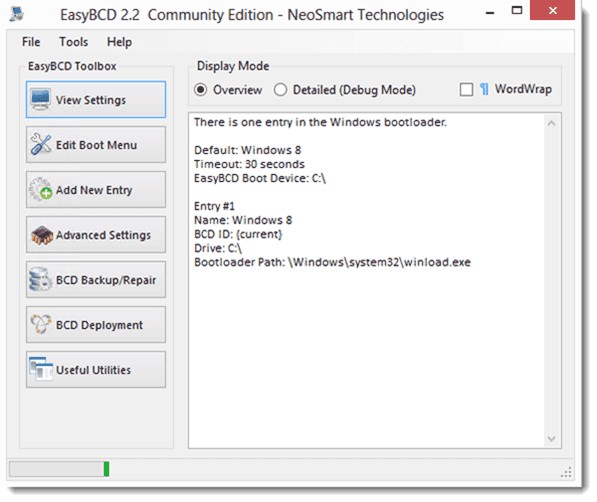Open Edit Boot Menu via its text label
Screen dimensions: 597x502
click(96, 145)
